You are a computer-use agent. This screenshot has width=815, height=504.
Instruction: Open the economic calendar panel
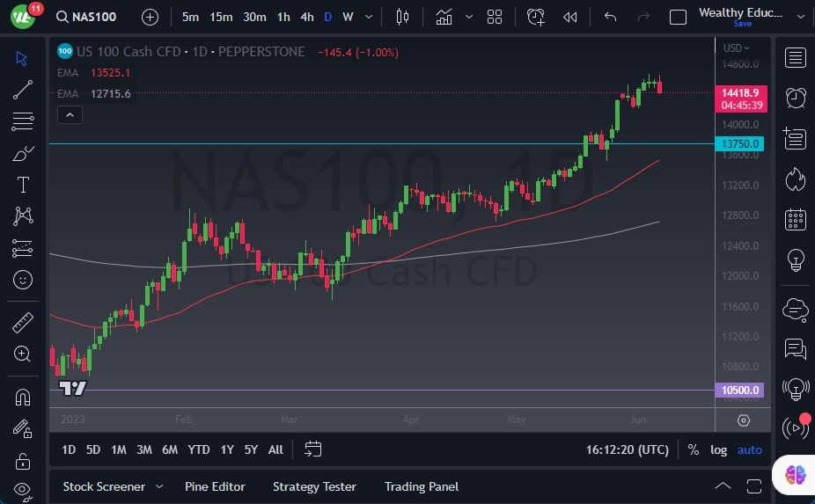click(x=796, y=219)
